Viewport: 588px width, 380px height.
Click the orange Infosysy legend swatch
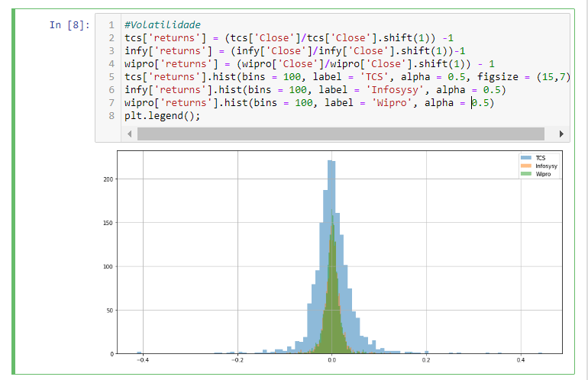525,166
